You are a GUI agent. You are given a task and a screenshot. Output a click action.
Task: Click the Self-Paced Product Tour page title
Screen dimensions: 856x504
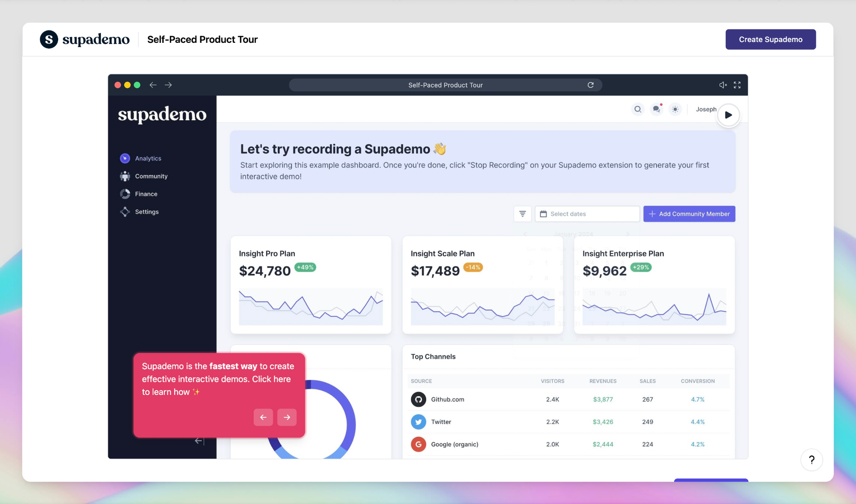(202, 39)
